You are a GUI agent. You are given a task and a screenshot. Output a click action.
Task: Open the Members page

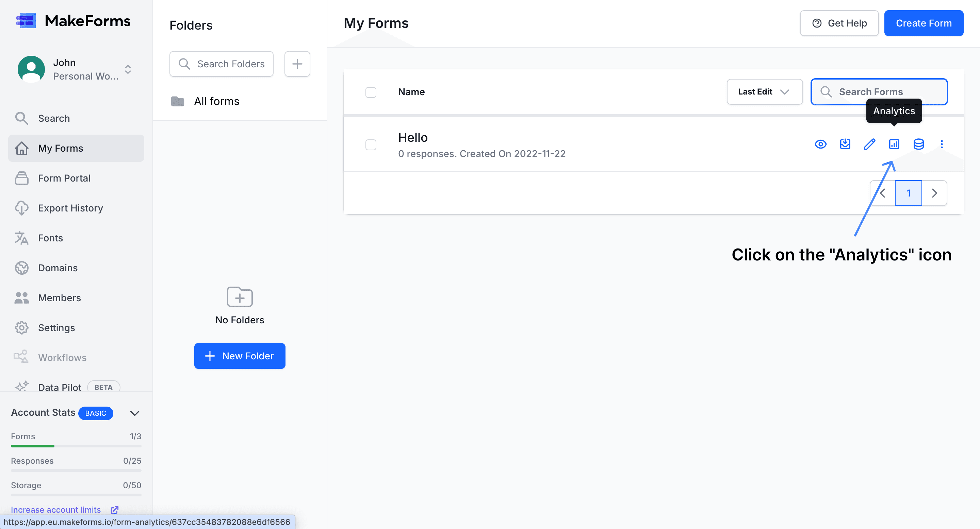tap(76, 298)
